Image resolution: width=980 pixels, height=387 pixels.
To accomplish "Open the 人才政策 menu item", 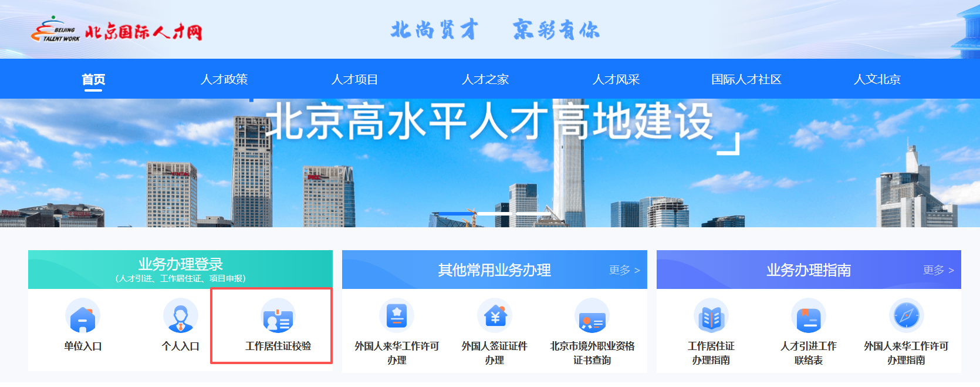I will coord(224,79).
